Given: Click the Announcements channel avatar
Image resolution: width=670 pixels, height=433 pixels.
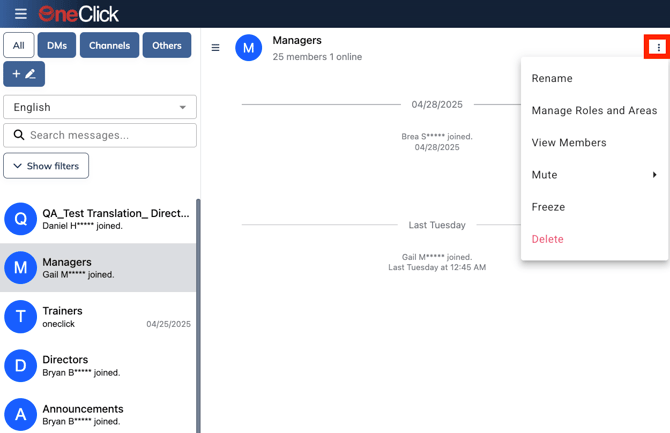Looking at the screenshot, I should point(21,414).
